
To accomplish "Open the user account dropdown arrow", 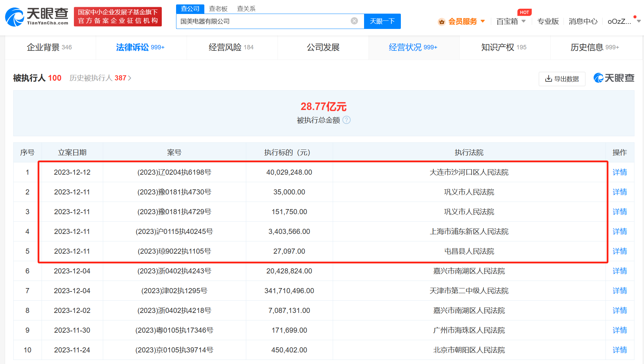I will point(639,21).
